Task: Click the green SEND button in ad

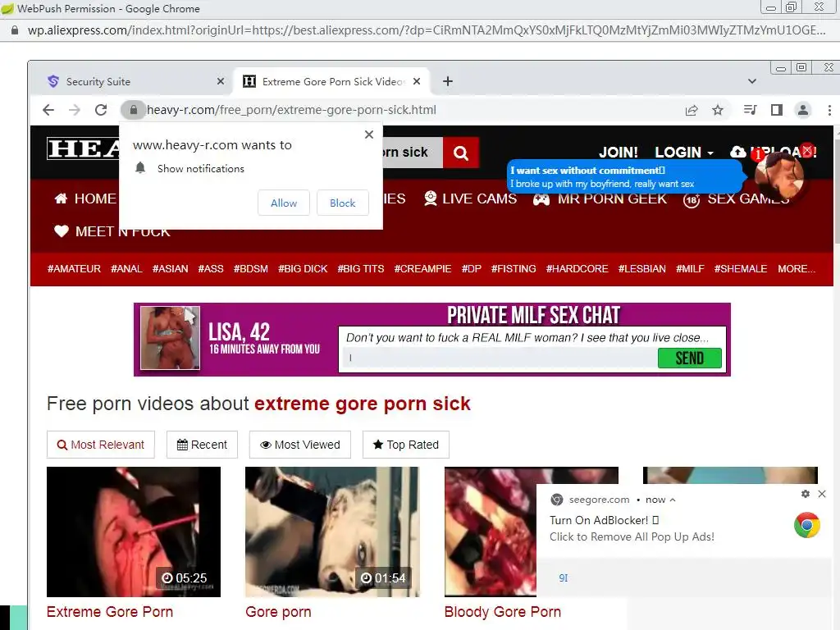Action: pyautogui.click(x=689, y=358)
